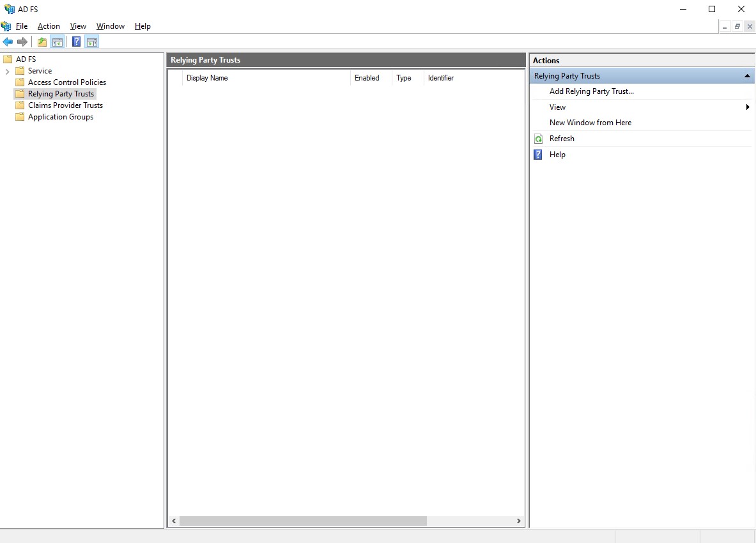Image resolution: width=756 pixels, height=543 pixels.
Task: Open the Action menu
Action: [x=49, y=26]
